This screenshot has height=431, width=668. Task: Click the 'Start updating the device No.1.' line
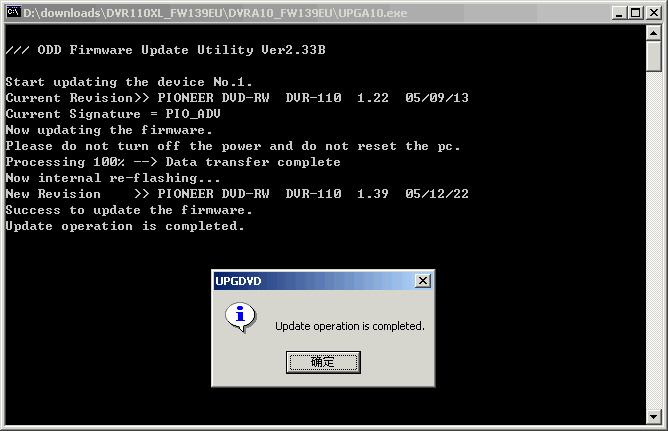point(129,82)
